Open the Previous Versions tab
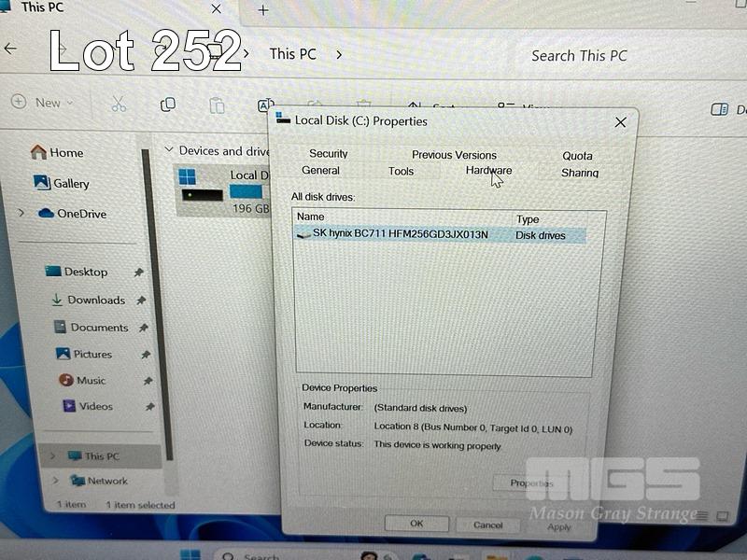747x560 pixels. coord(454,155)
